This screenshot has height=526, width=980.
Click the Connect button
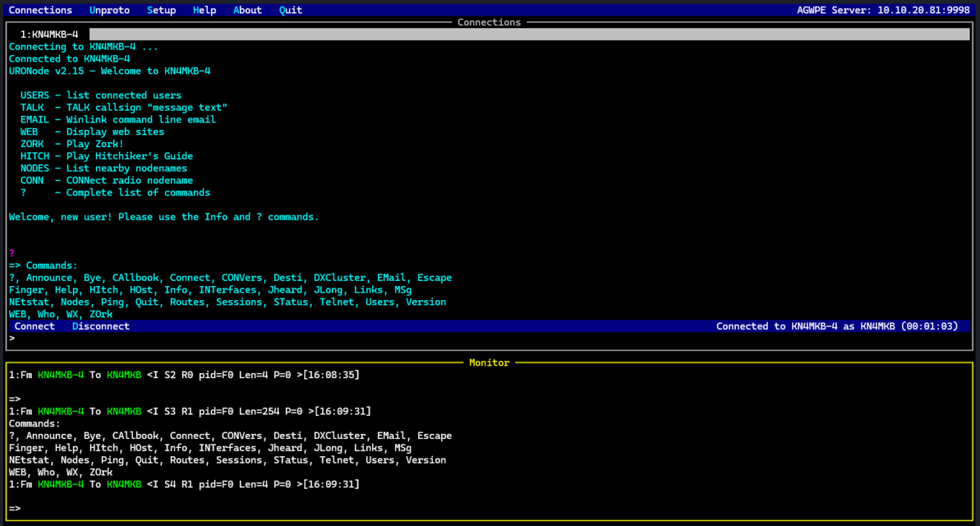pyautogui.click(x=34, y=325)
